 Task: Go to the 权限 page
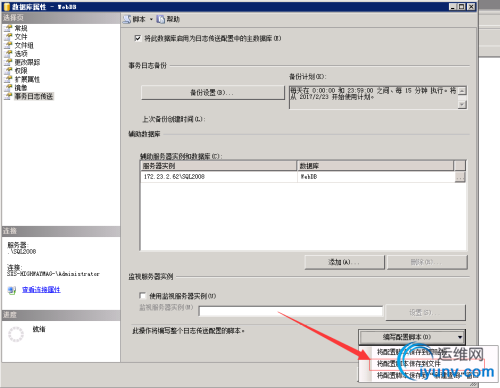21,71
